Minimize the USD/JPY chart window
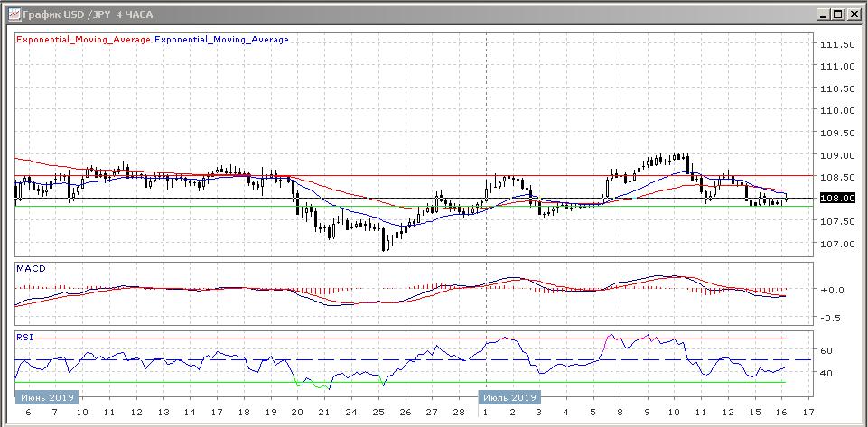The height and width of the screenshot is (427, 868). point(824,14)
